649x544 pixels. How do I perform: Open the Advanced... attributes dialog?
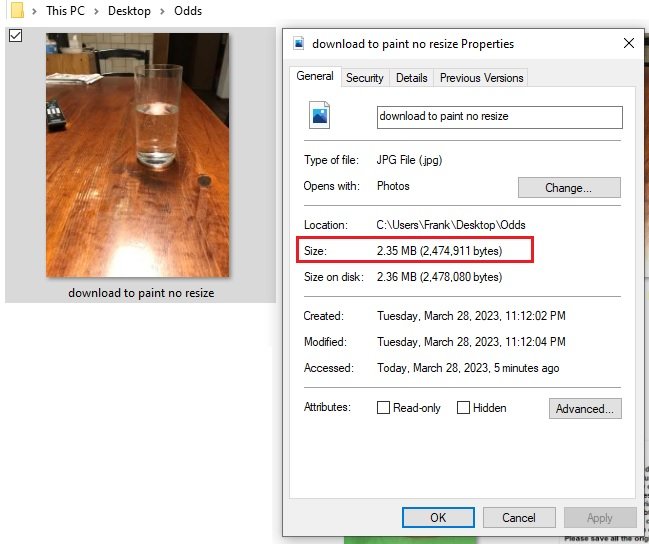585,408
